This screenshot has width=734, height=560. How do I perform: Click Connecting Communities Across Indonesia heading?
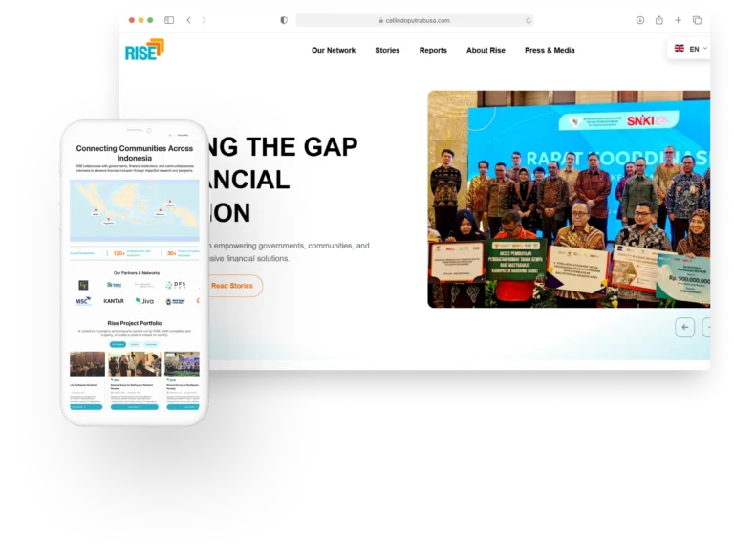pyautogui.click(x=135, y=153)
